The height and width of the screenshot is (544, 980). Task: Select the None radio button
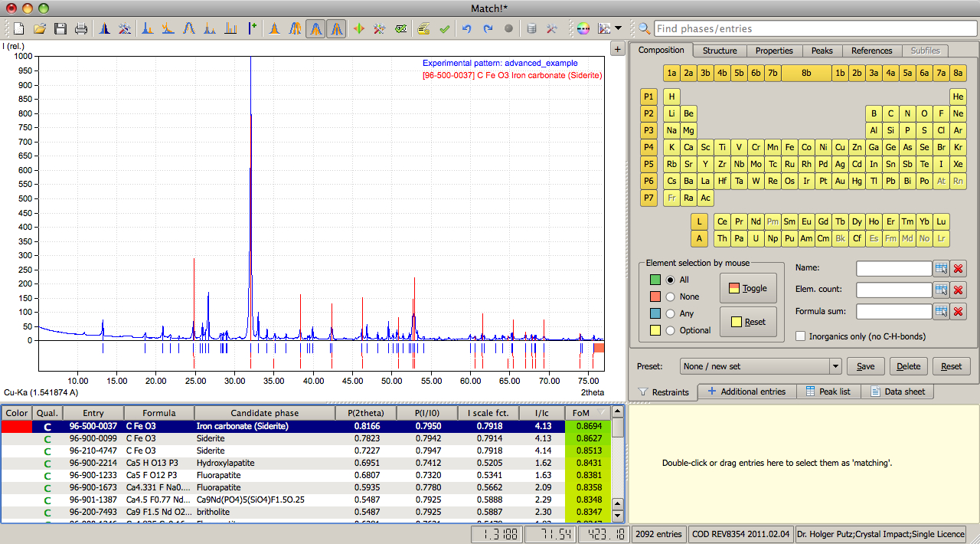(x=671, y=297)
